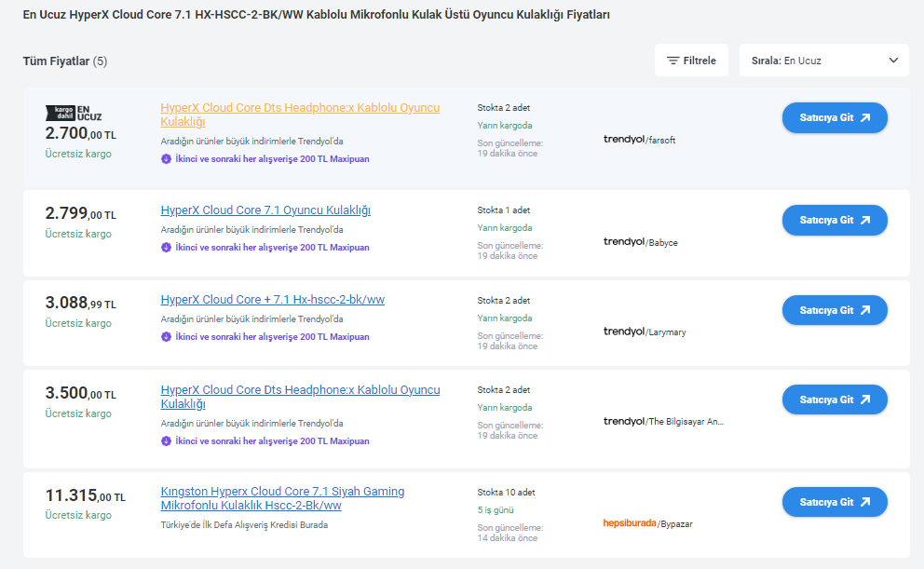The height and width of the screenshot is (569, 924).
Task: Click the sort dropdown chevron arrow
Action: (893, 61)
